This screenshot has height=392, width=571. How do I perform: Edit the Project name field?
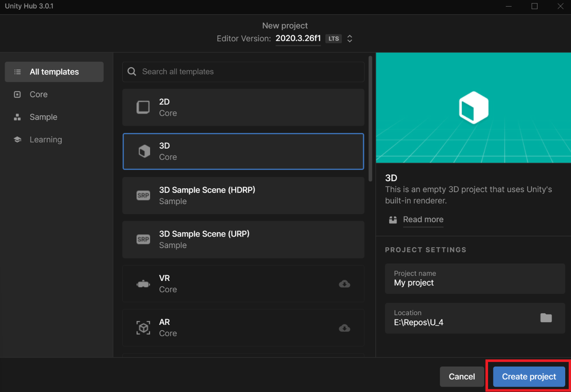475,279
